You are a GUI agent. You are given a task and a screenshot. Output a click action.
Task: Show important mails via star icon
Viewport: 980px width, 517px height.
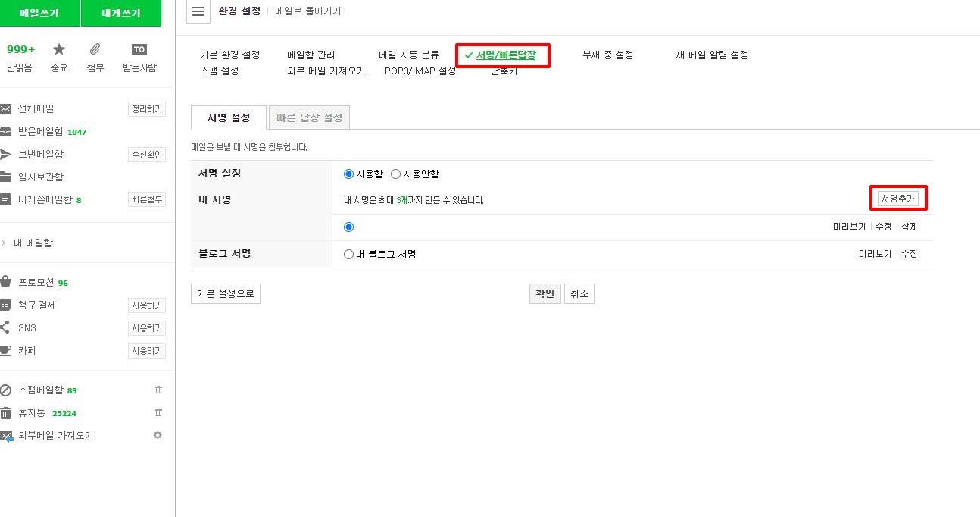coord(59,49)
